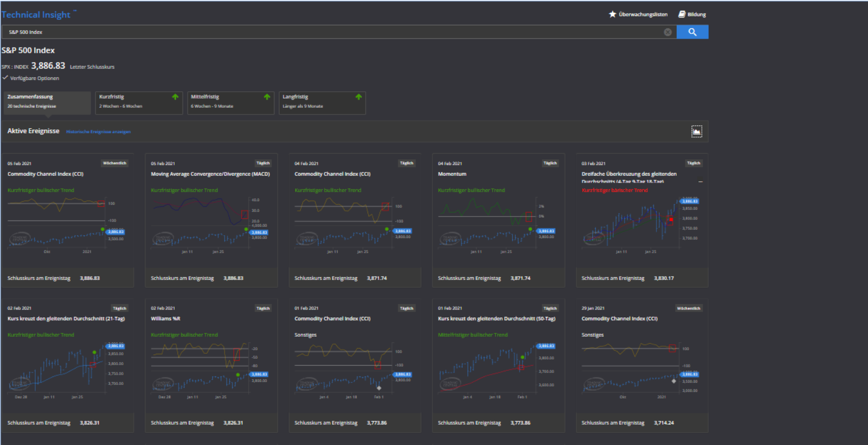
Task: Click closing price 3,714.24
Action: [664, 423]
